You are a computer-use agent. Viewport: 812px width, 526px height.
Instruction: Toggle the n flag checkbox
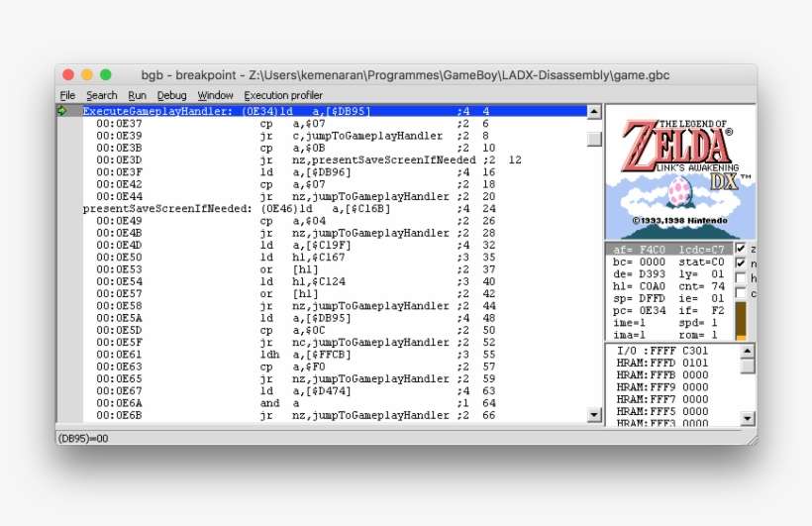(741, 263)
